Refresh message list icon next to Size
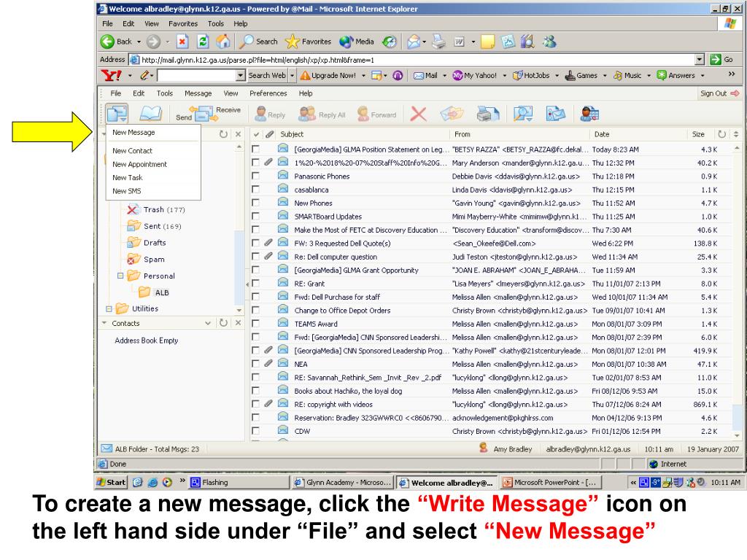 point(722,134)
